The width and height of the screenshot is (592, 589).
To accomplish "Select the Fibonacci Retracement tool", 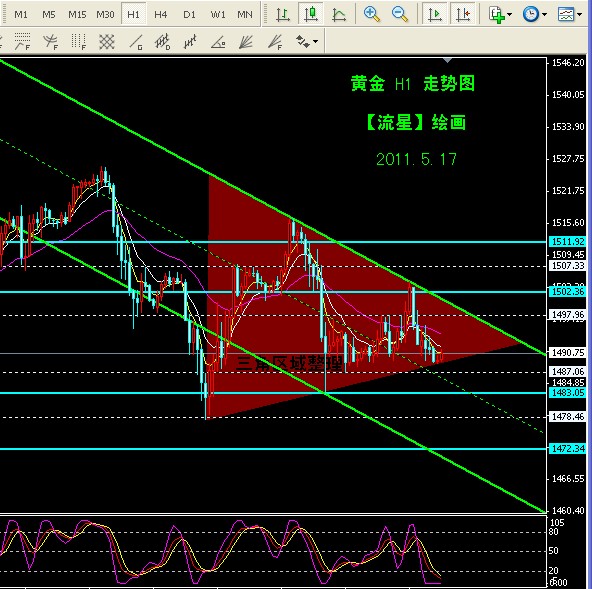I will pos(22,42).
